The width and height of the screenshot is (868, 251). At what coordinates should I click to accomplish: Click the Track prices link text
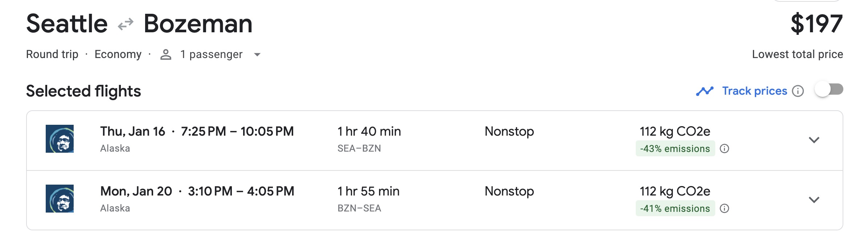pos(755,91)
